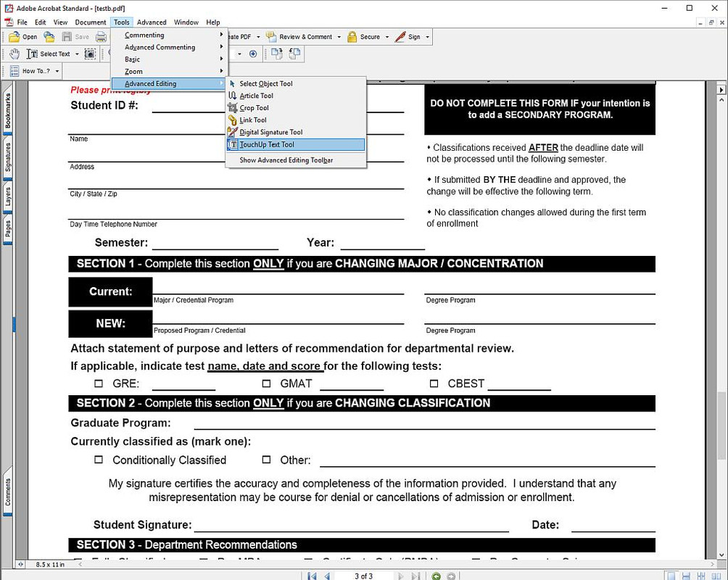Screen dimensions: 728x580
Task: Expand the Zoom submenu
Action: pos(169,72)
